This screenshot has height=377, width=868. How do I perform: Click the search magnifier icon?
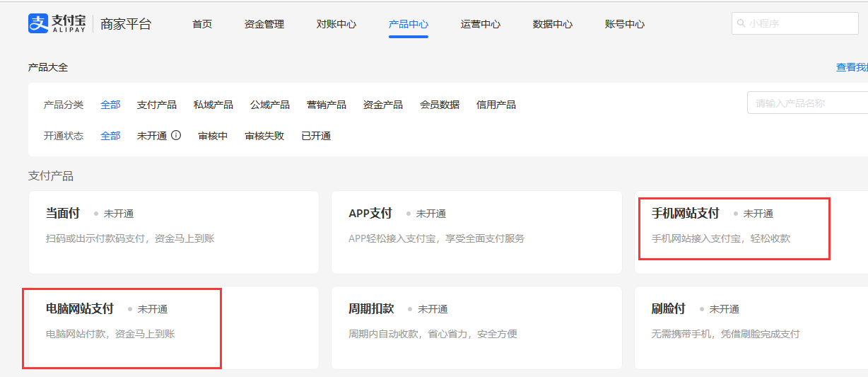pos(741,23)
